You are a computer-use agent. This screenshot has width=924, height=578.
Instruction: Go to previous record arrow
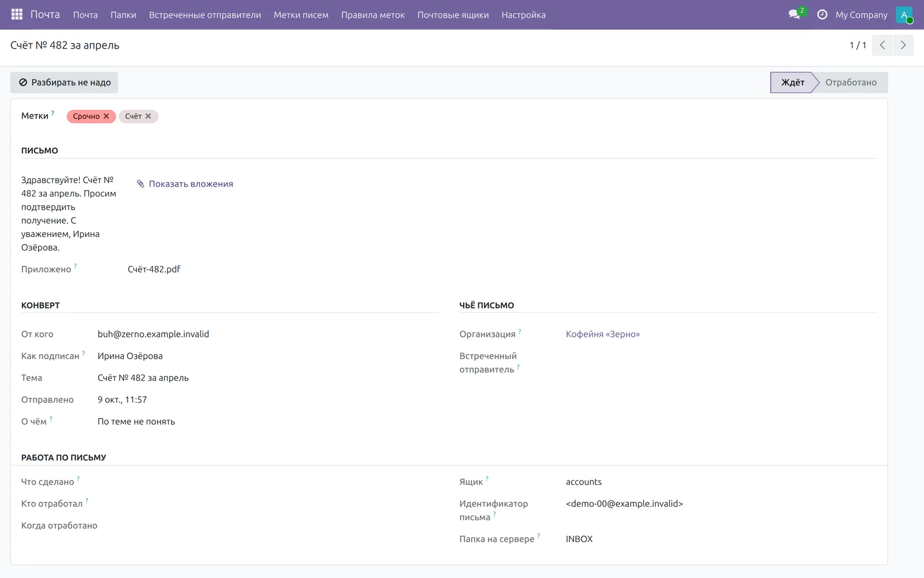[882, 45]
